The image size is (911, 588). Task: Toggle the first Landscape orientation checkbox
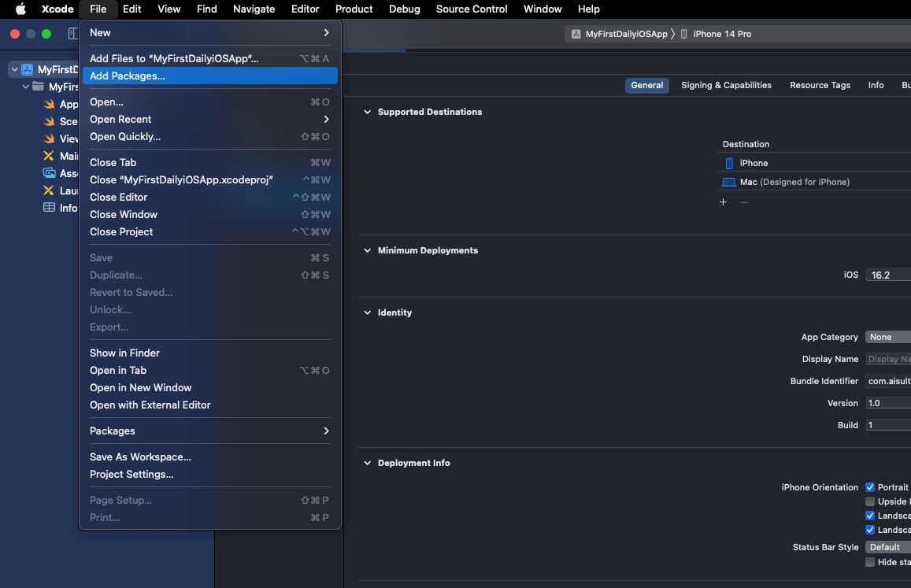[x=870, y=516]
